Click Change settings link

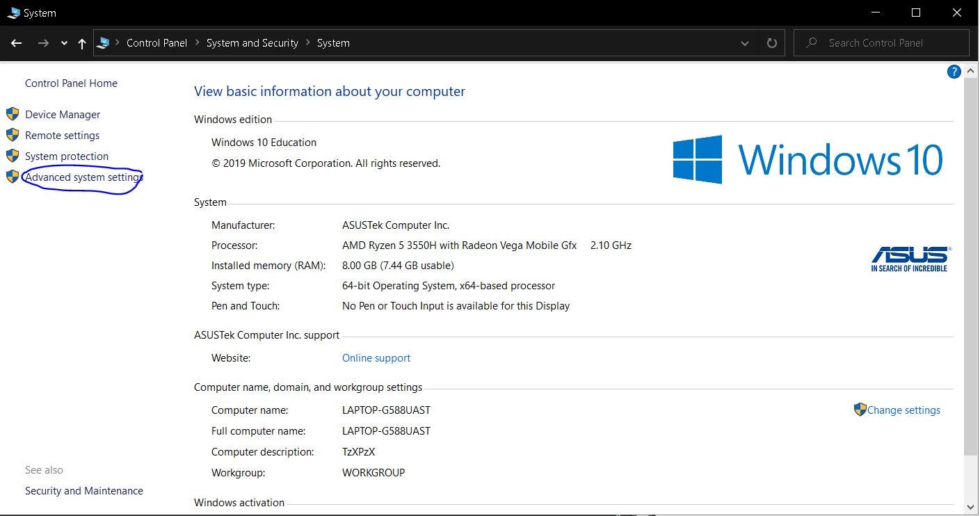(903, 410)
